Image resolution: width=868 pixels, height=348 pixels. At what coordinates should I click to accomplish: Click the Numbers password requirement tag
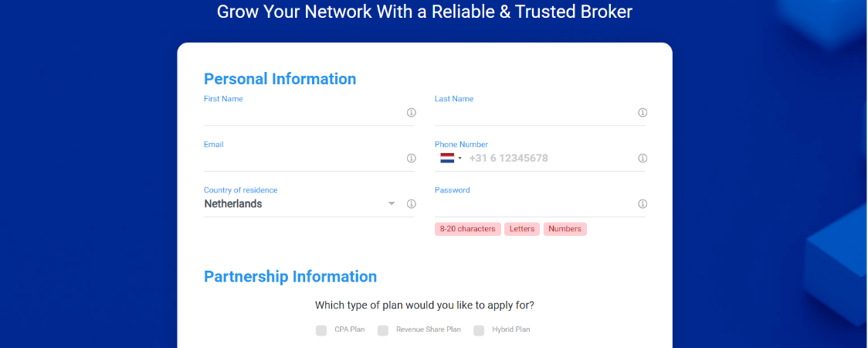(565, 229)
